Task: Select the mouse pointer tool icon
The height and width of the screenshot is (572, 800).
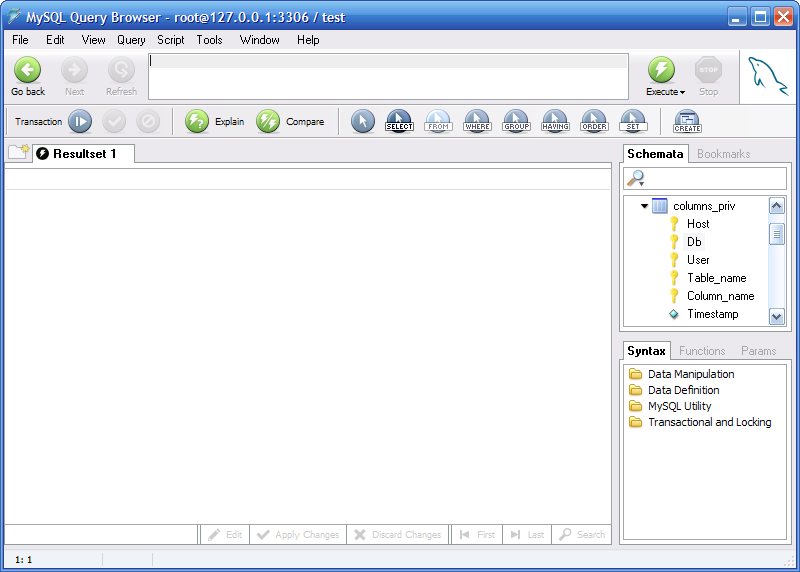Action: pyautogui.click(x=363, y=122)
